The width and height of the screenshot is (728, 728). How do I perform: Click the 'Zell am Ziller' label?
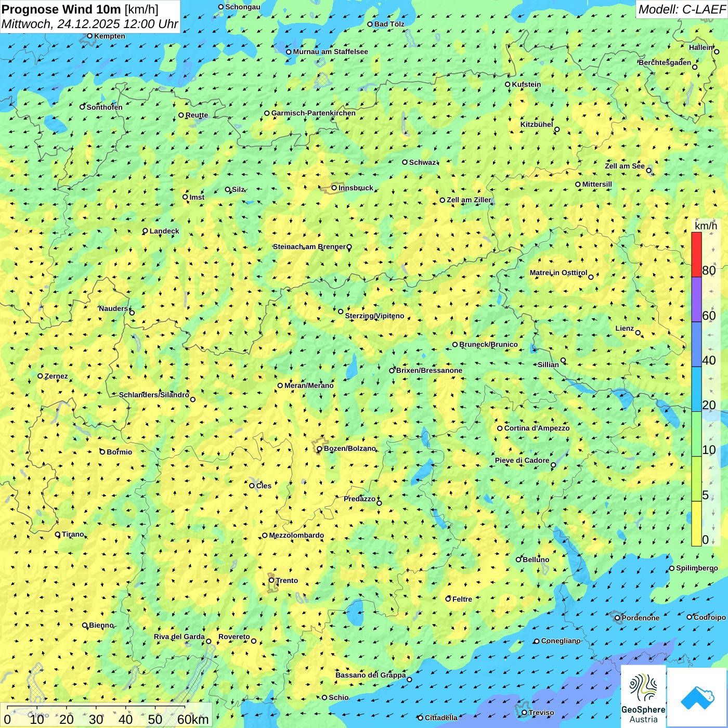(469, 200)
